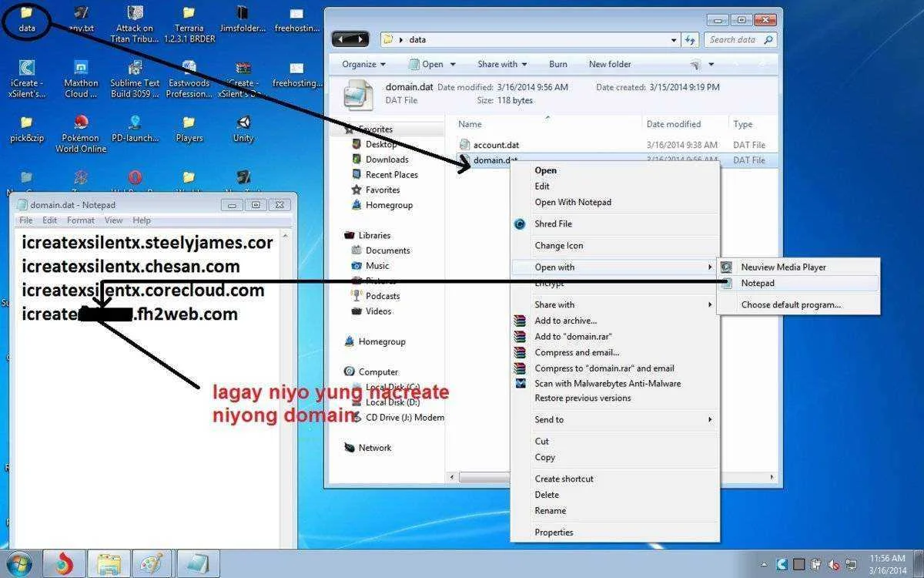The height and width of the screenshot is (578, 924).
Task: Launch Pokémon World Online icon
Action: point(81,133)
